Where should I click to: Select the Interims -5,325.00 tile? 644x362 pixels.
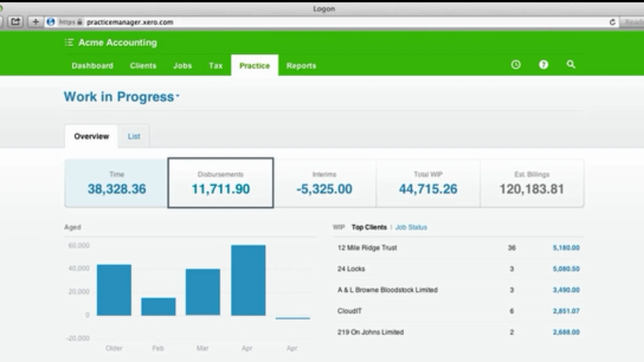coord(324,183)
